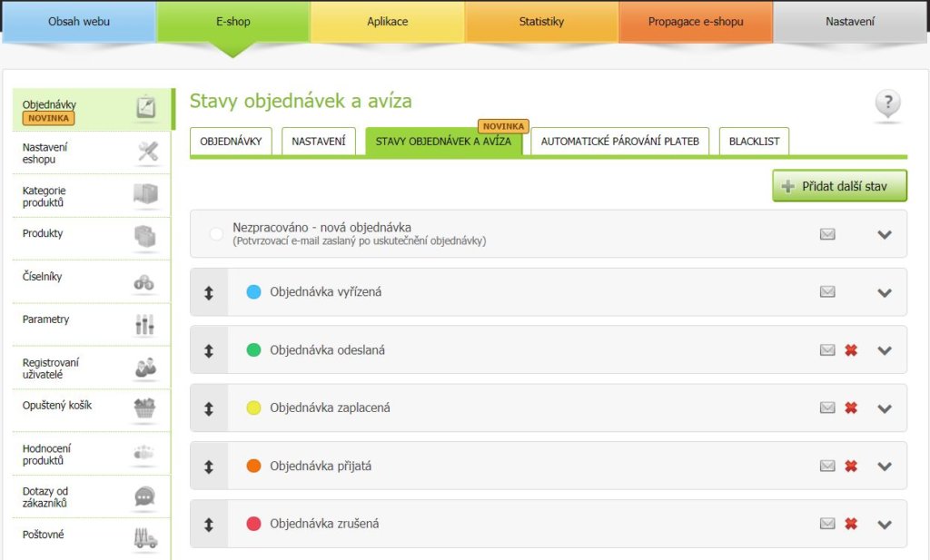Click the reorder arrow of Objednávka zrušená

209,525
